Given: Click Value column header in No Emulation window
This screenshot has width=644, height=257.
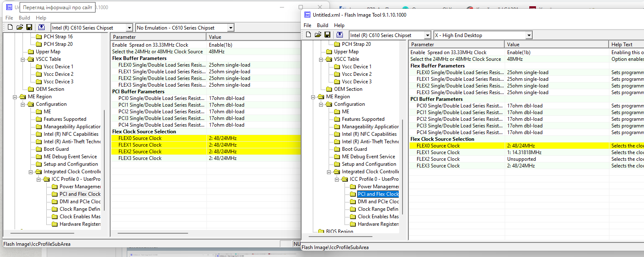Looking at the screenshot, I should 254,37.
